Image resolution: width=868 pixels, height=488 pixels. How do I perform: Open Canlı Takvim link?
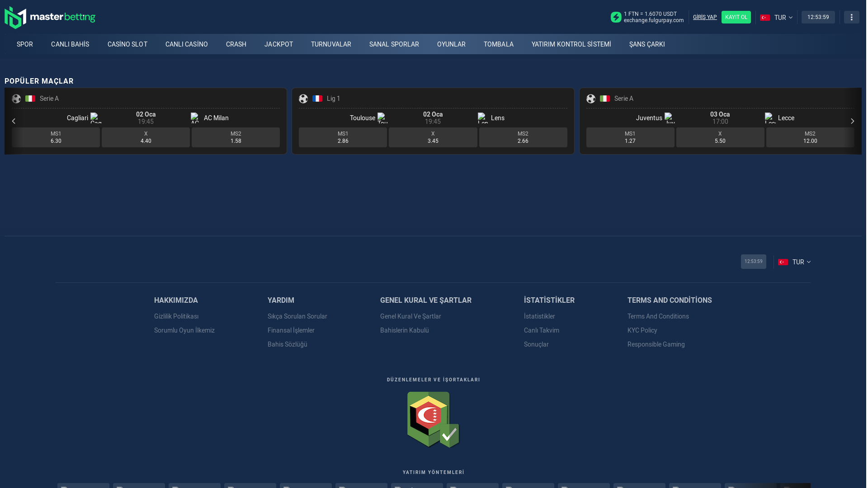coord(542,330)
